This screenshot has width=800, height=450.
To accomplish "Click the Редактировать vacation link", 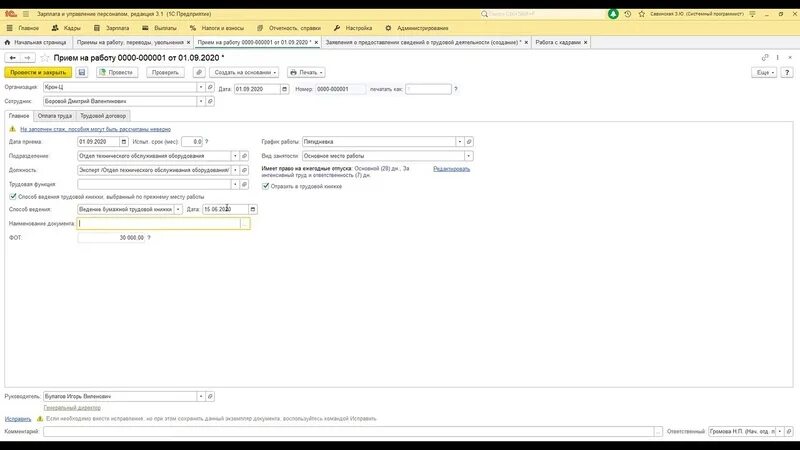I will pos(452,169).
